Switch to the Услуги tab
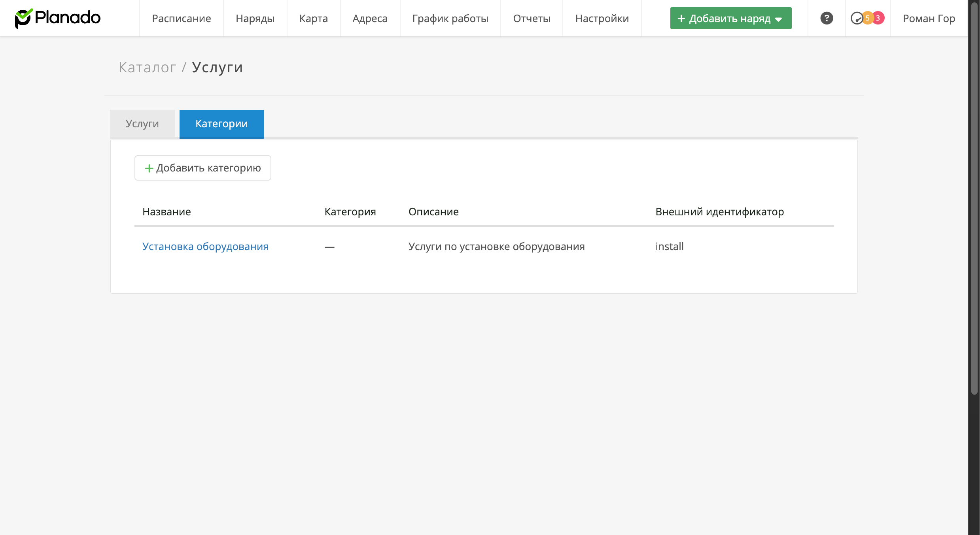The height and width of the screenshot is (535, 980). pos(142,124)
